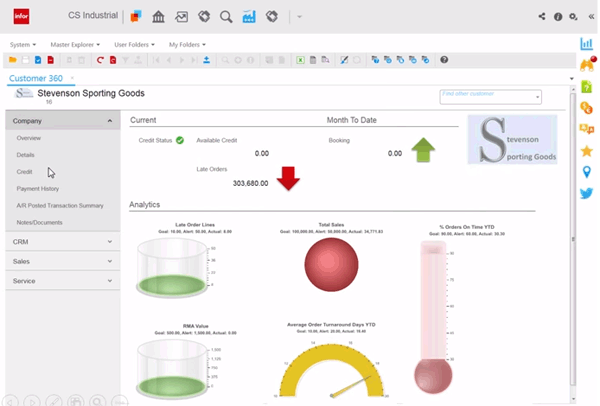Viewport: 600px width, 406px height.
Task: Click the orange open folder toolbar icon
Action: pyautogui.click(x=13, y=60)
